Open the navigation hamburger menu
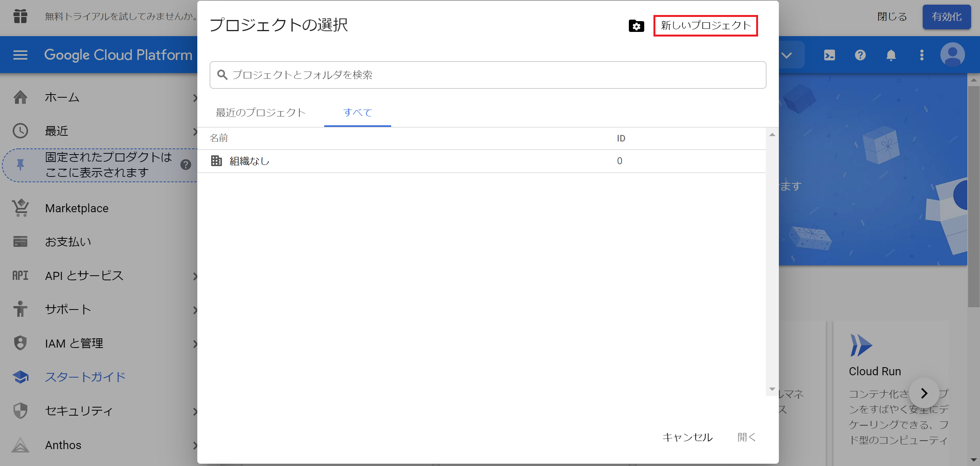980x466 pixels. click(x=20, y=55)
